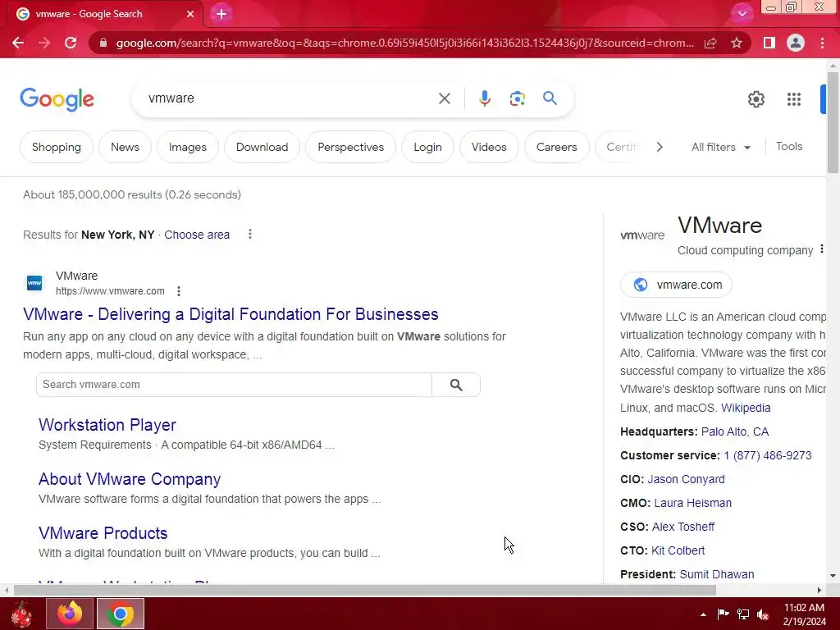Click the vmware.com button in knowledge panel
The image size is (840, 630).
pos(676,285)
